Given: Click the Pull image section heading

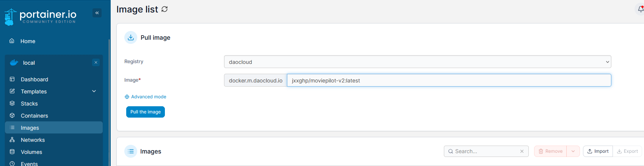Looking at the screenshot, I should click(x=155, y=37).
